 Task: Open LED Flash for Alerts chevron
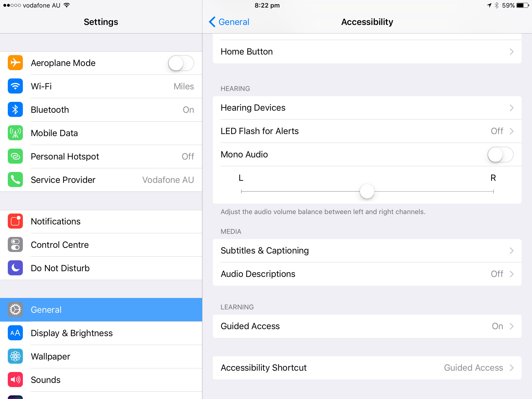tap(511, 131)
